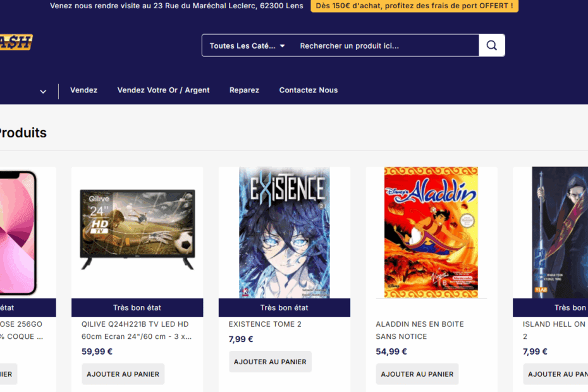Click the 59,99 € price
Screen dimensions: 588x392
97,352
